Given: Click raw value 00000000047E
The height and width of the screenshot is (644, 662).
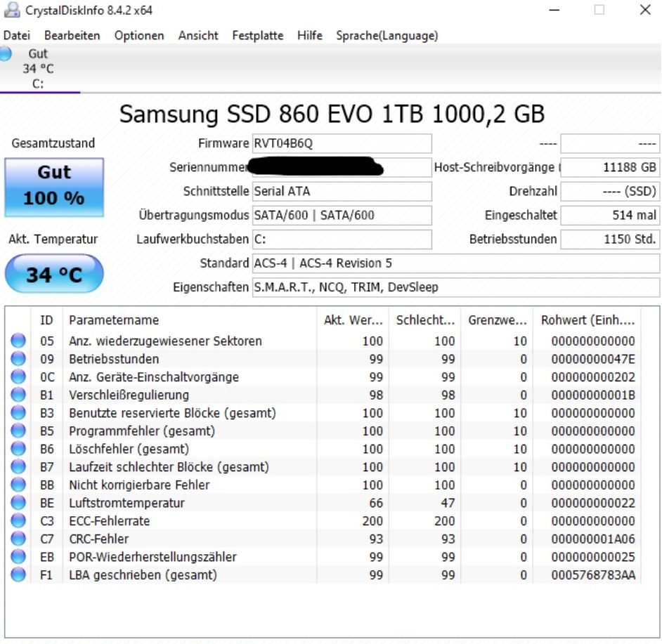Looking at the screenshot, I should 593,359.
